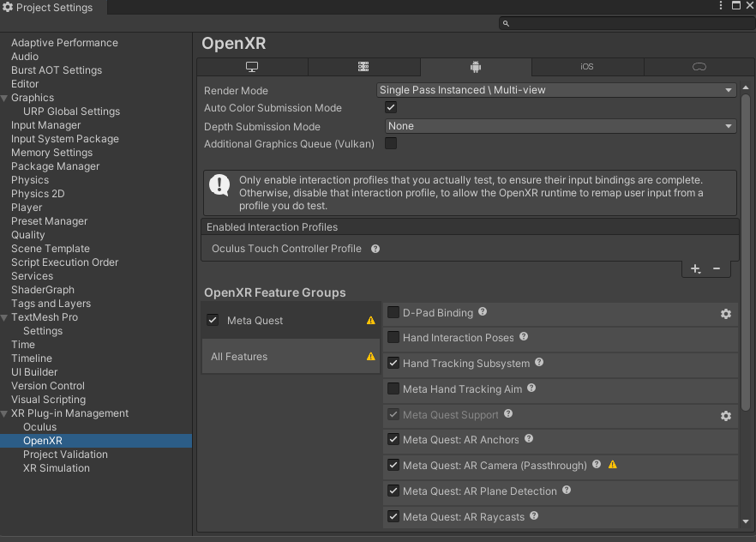Collapse the XR Plug-in Management tree
Viewport: 756px width, 542px height.
[5, 413]
